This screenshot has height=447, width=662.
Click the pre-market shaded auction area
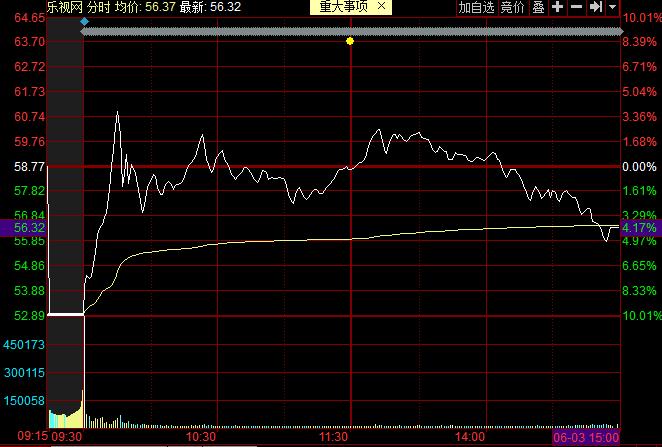65,200
